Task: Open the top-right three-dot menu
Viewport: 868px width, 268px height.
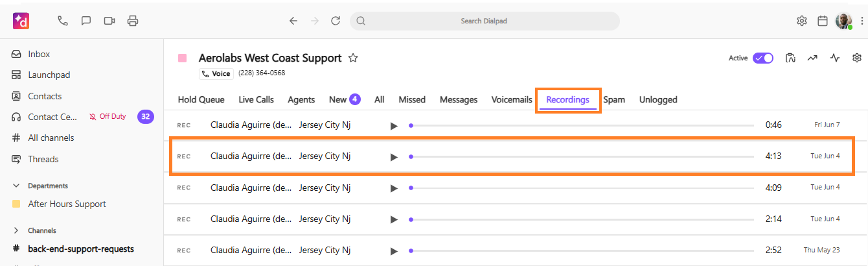Action: [x=862, y=21]
